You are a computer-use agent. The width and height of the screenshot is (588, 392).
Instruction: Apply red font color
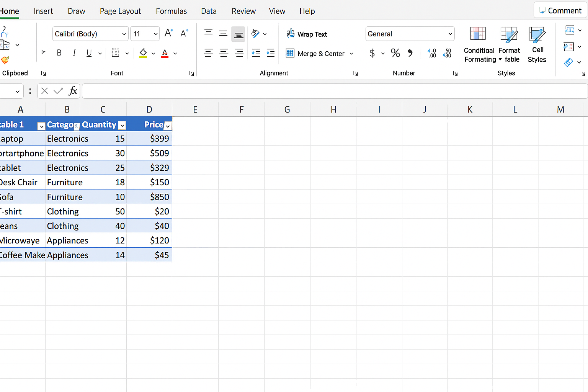click(165, 53)
